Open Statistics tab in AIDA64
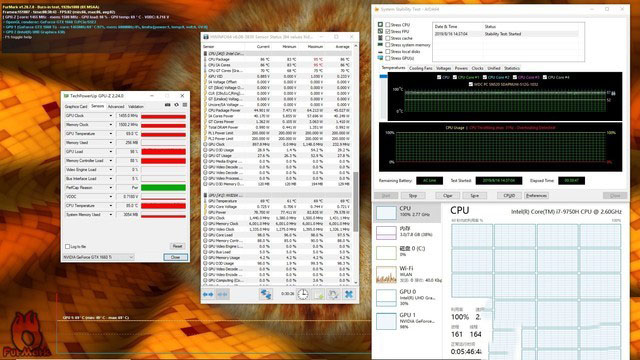640x360 pixels. click(x=512, y=68)
